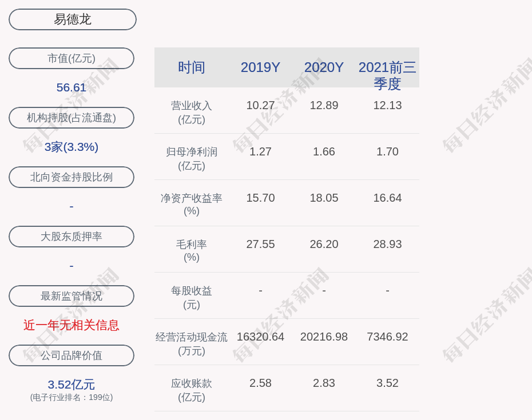Screen dimensions: 532x420
Task: Select the 北向资金持股比例 pill
Action: (72, 177)
